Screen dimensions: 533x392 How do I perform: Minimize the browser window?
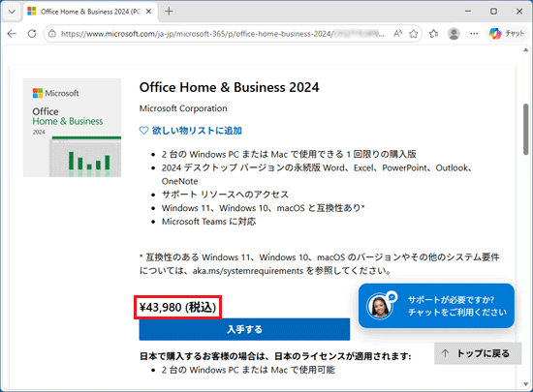[x=468, y=12]
